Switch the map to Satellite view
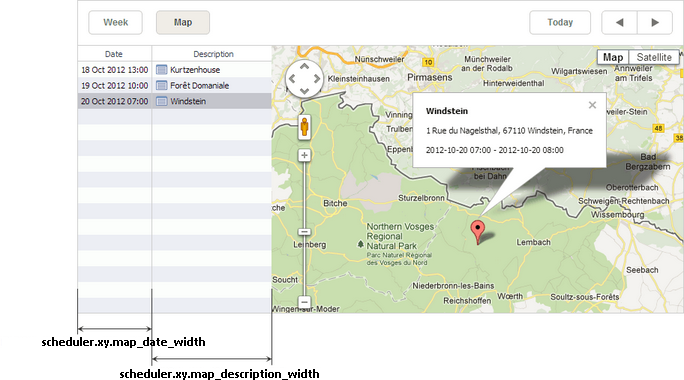The height and width of the screenshot is (380, 684). pyautogui.click(x=653, y=57)
